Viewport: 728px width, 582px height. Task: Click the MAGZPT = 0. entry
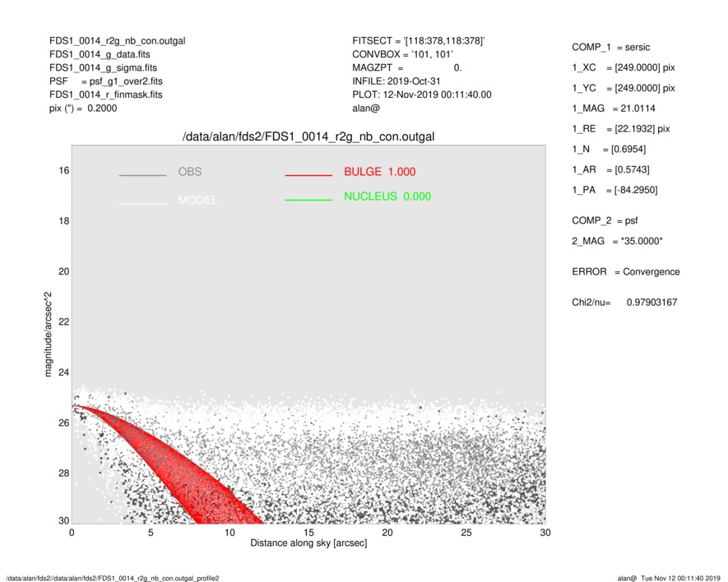[406, 67]
